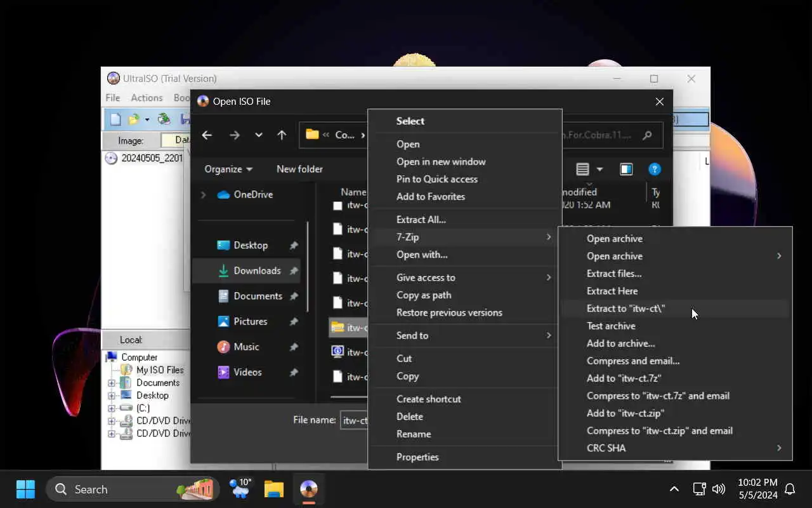The image size is (812, 508).
Task: Open the Organize dropdown
Action: (228, 169)
